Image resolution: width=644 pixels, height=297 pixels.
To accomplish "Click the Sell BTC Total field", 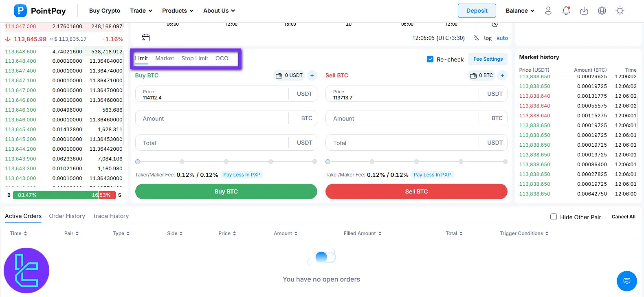I will [x=416, y=143].
